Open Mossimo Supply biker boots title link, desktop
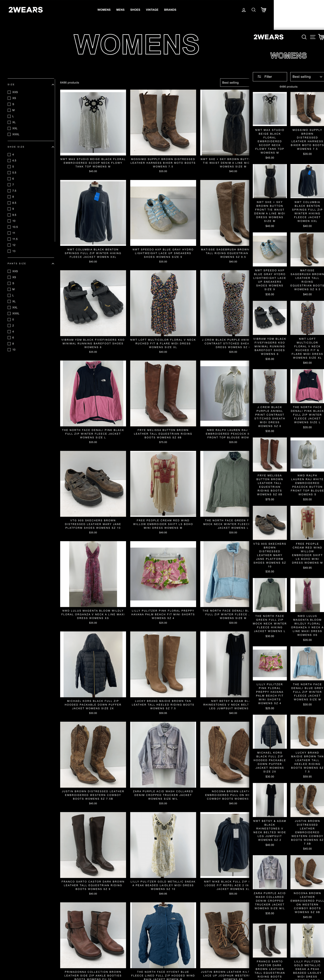 [x=163, y=163]
